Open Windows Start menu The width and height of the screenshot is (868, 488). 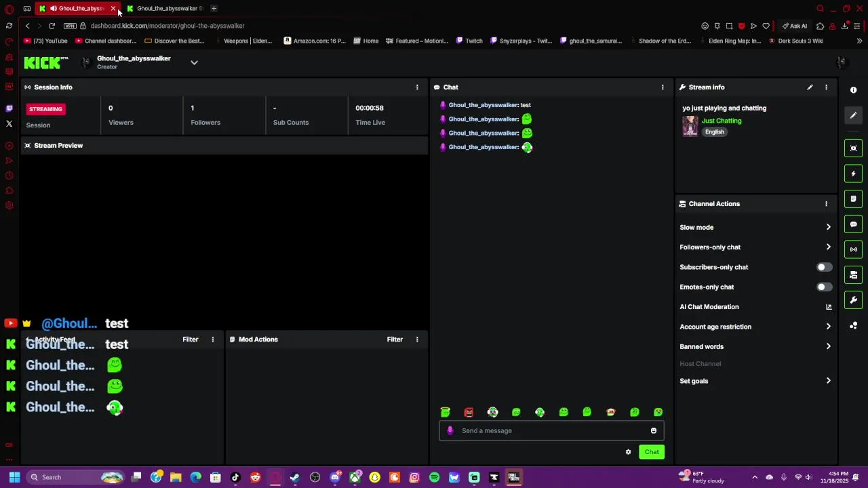[14, 477]
